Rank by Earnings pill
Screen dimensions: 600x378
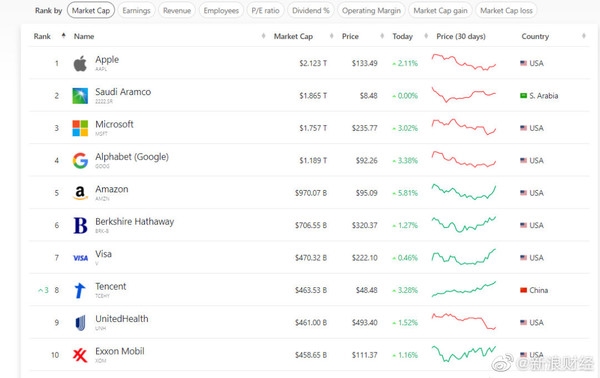click(x=136, y=11)
